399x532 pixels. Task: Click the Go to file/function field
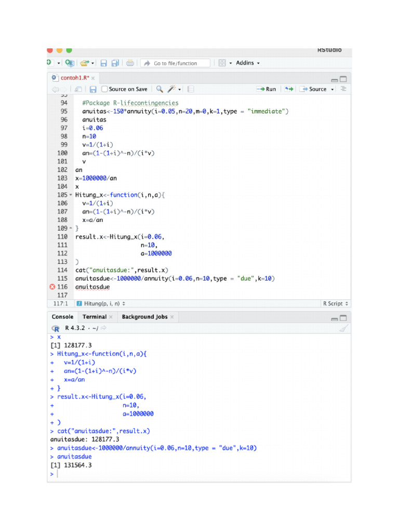tap(176, 63)
